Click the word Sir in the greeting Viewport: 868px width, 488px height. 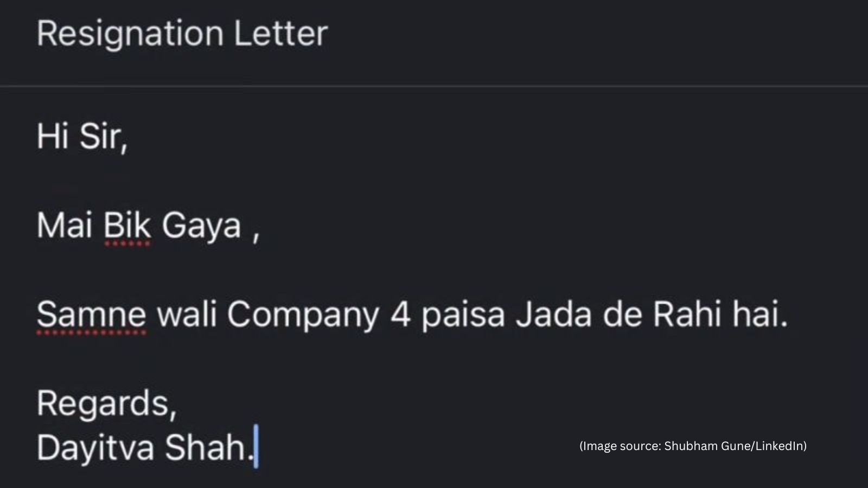click(103, 137)
